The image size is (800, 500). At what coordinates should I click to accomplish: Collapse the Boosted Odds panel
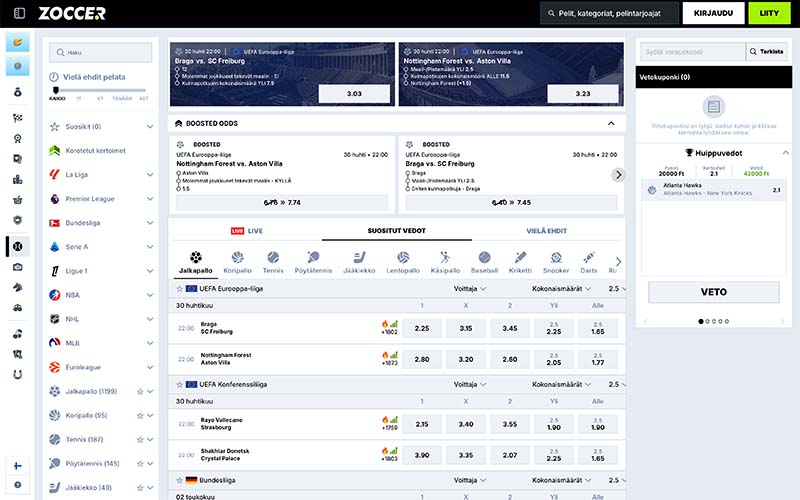pyautogui.click(x=611, y=123)
